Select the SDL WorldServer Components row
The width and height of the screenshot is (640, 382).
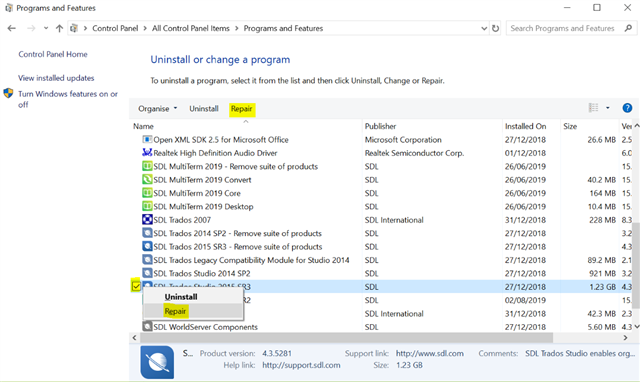click(206, 327)
